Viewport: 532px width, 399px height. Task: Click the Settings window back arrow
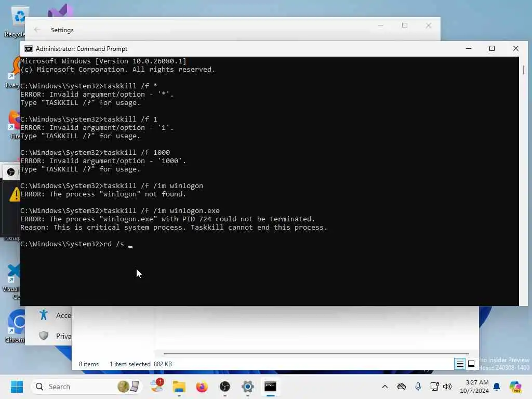37,30
